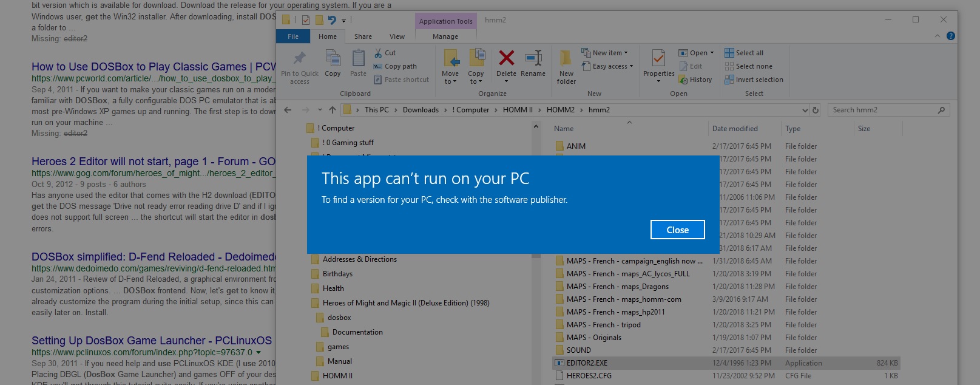This screenshot has width=980, height=385.
Task: Select the "MAPS - Originals" folder
Action: point(726,338)
